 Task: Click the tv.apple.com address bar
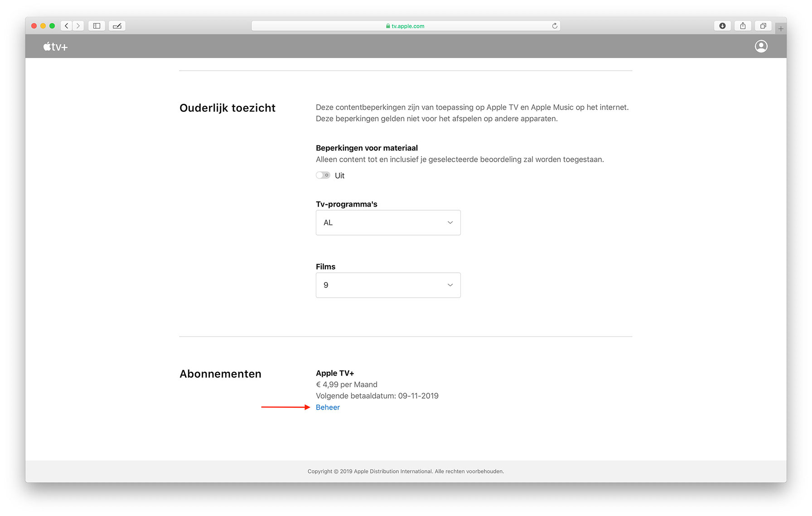tap(406, 26)
